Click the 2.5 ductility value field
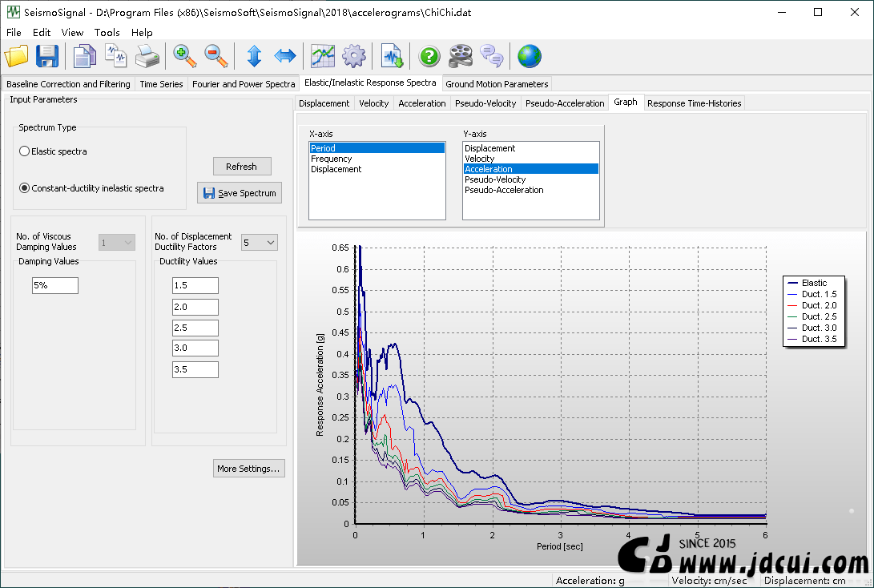Viewport: 874px width, 588px height. (x=195, y=328)
